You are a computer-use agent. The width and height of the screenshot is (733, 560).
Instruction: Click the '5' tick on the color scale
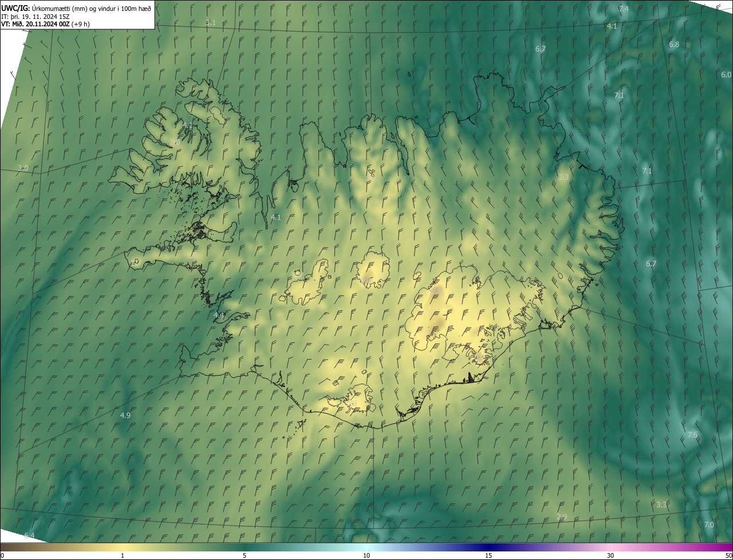click(x=245, y=556)
